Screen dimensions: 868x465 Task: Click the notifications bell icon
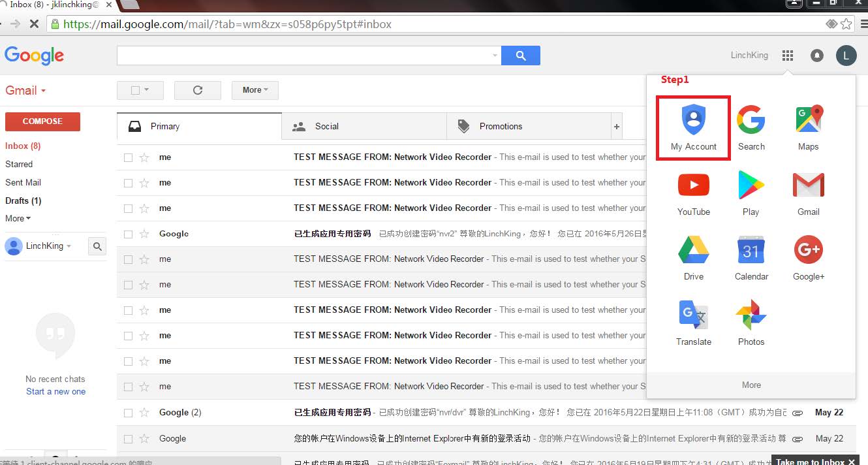click(x=816, y=56)
